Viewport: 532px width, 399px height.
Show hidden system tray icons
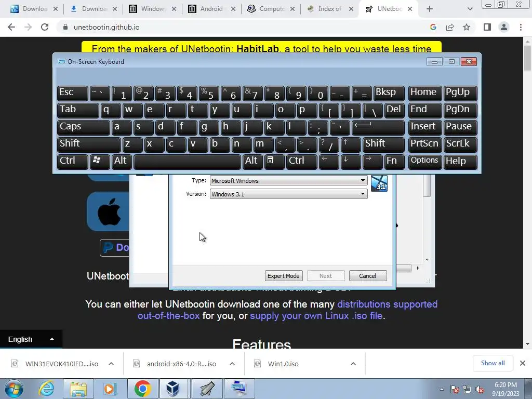442,389
